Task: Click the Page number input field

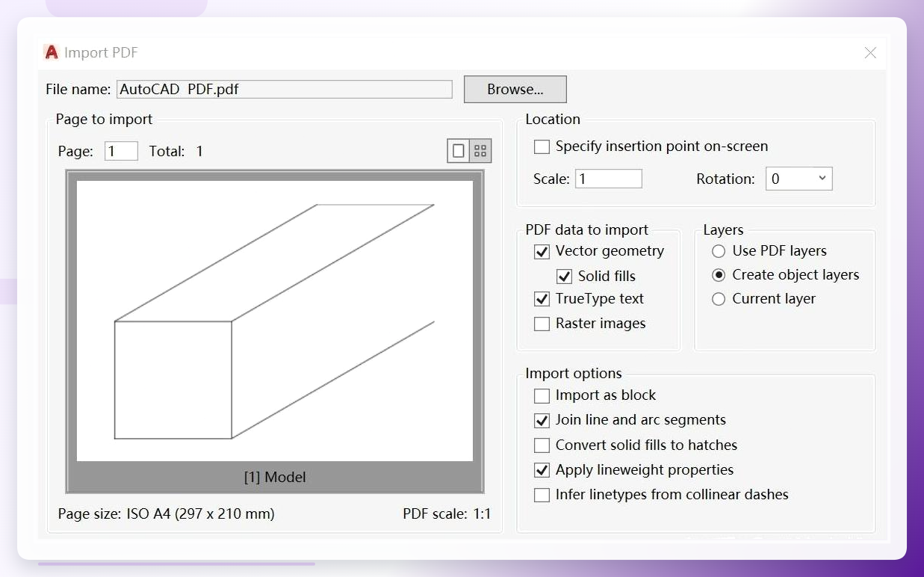Action: click(121, 151)
